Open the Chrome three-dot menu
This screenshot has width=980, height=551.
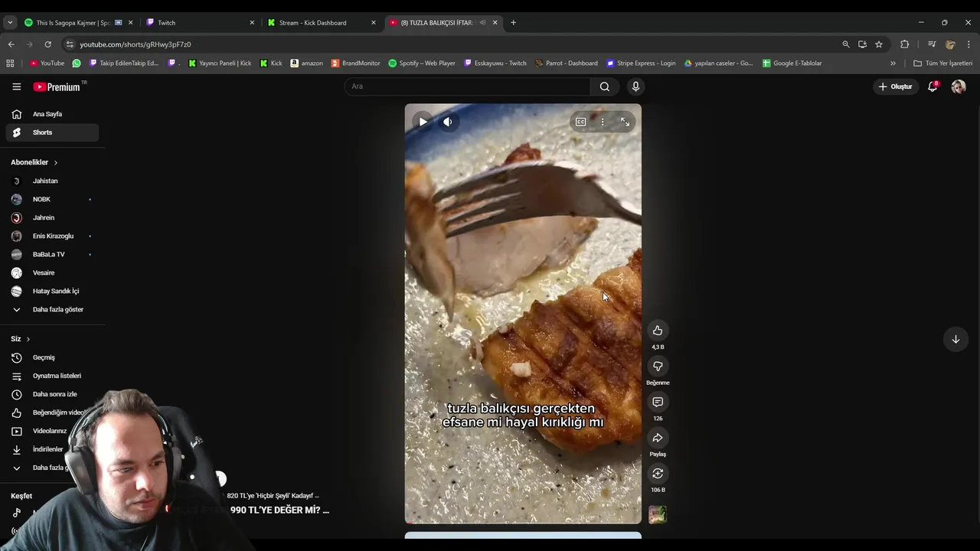[969, 44]
